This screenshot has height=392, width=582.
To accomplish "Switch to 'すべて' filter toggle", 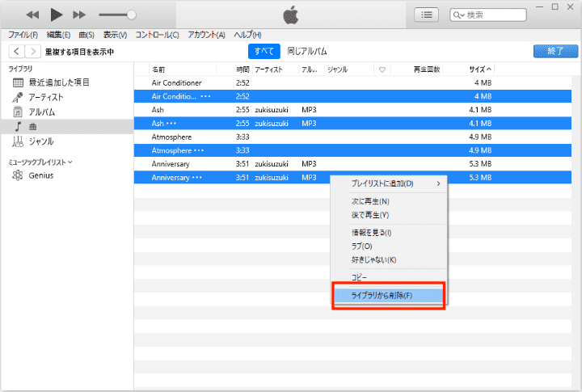I will [264, 51].
